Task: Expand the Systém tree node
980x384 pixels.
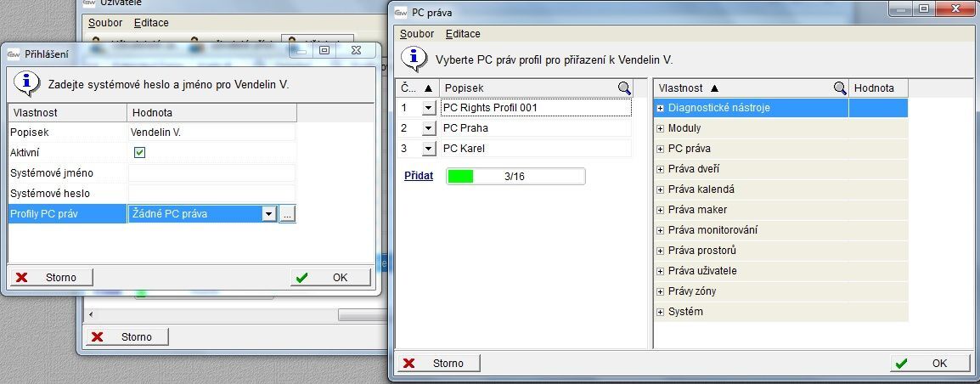Action: click(x=660, y=312)
